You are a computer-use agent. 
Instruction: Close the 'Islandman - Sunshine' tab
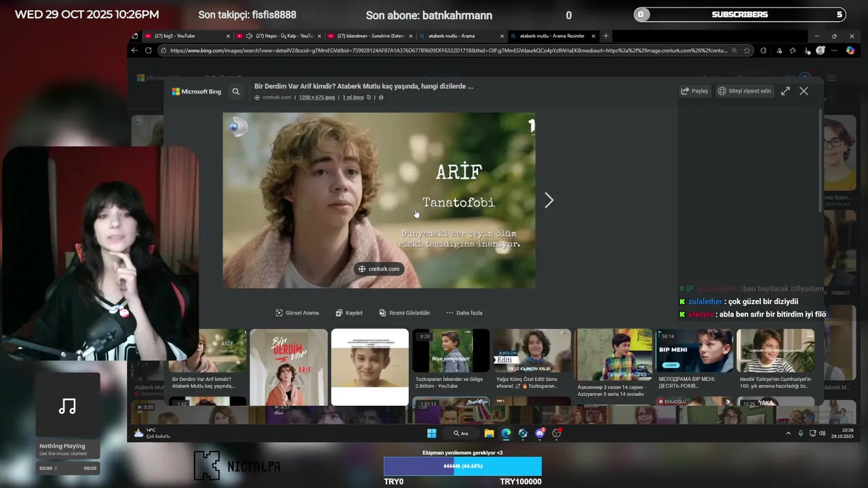pyautogui.click(x=410, y=36)
